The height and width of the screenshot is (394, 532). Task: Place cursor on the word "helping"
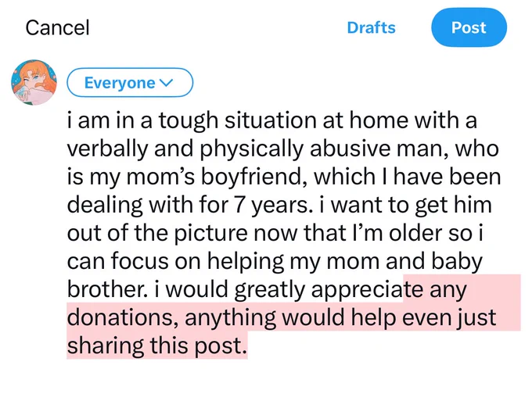coord(246,262)
